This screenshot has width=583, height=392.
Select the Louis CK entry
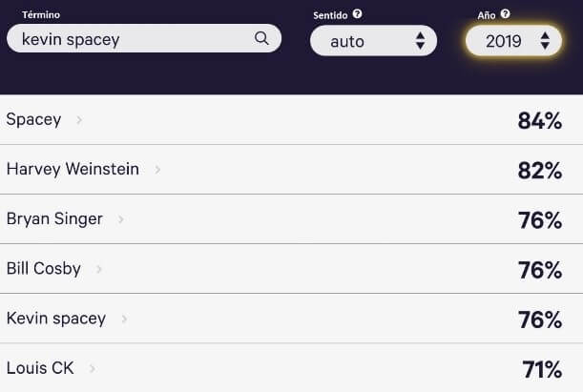[40, 368]
